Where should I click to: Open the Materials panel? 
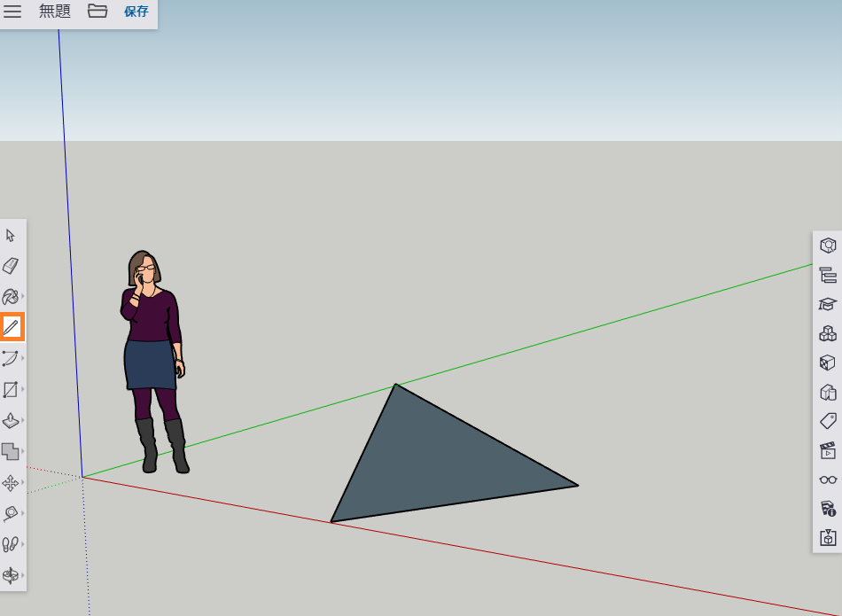(x=828, y=363)
